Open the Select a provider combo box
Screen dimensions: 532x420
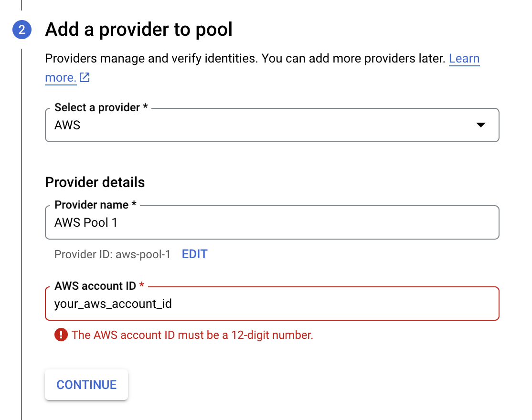[272, 125]
